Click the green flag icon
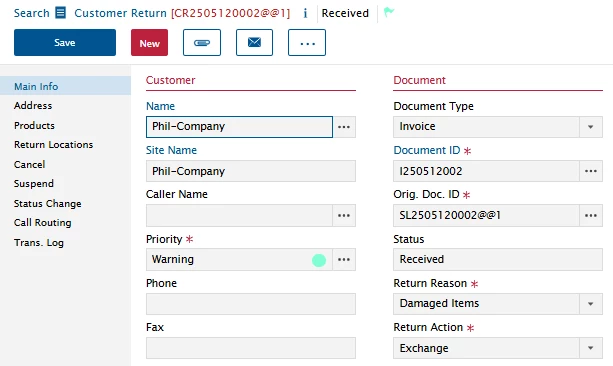 click(x=389, y=12)
